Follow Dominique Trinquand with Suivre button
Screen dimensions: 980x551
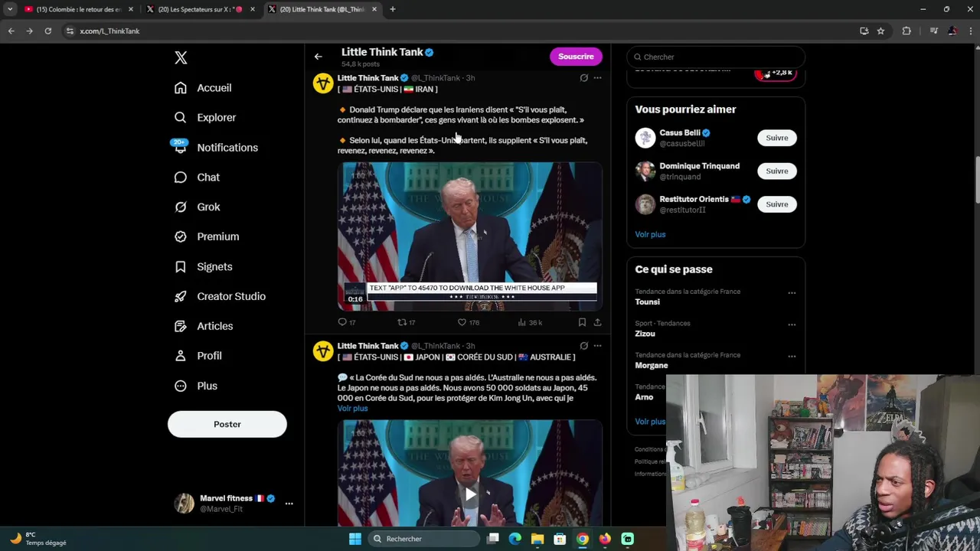pos(776,171)
